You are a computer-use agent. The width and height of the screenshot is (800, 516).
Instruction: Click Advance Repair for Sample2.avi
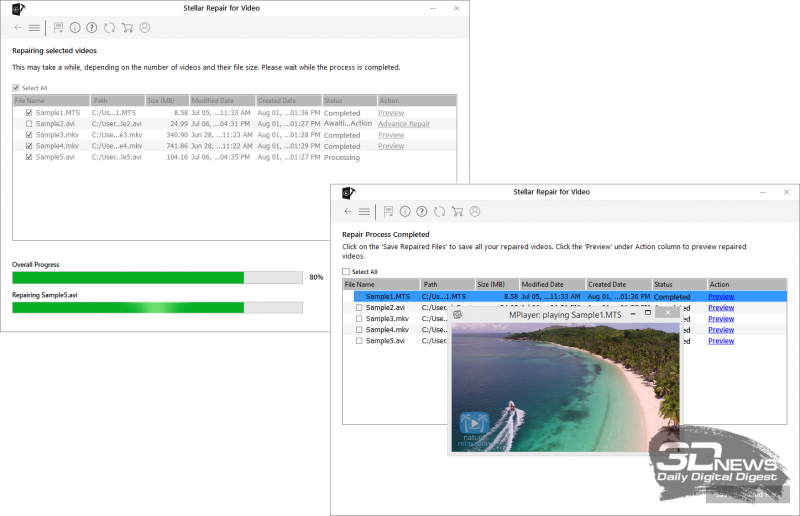[x=404, y=124]
